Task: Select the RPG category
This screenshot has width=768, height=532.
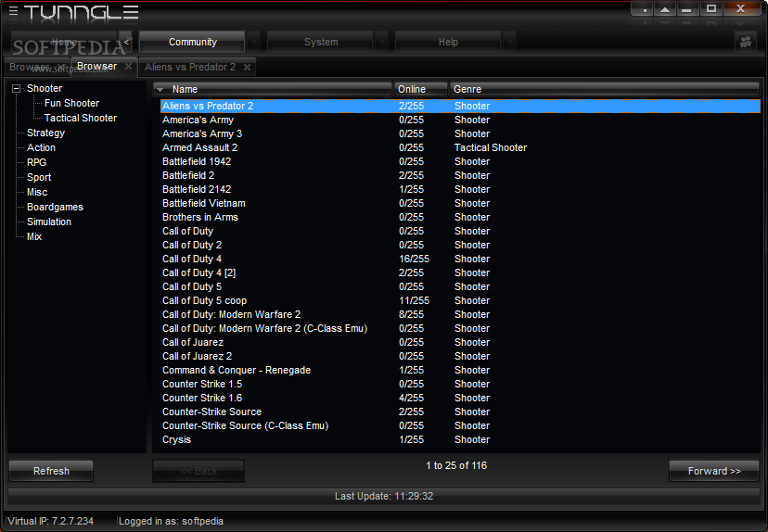Action: (37, 162)
